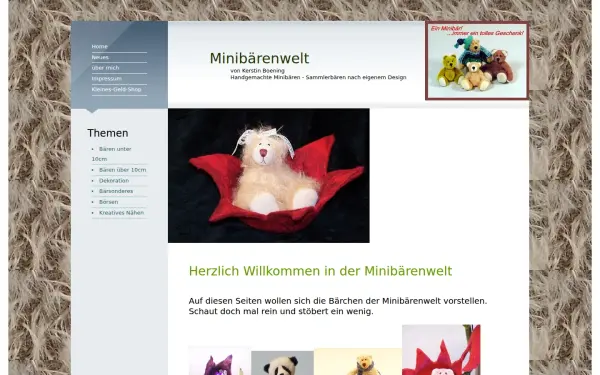Open Kreatives Nähen topic
The width and height of the screenshot is (600, 375).
pyautogui.click(x=121, y=212)
